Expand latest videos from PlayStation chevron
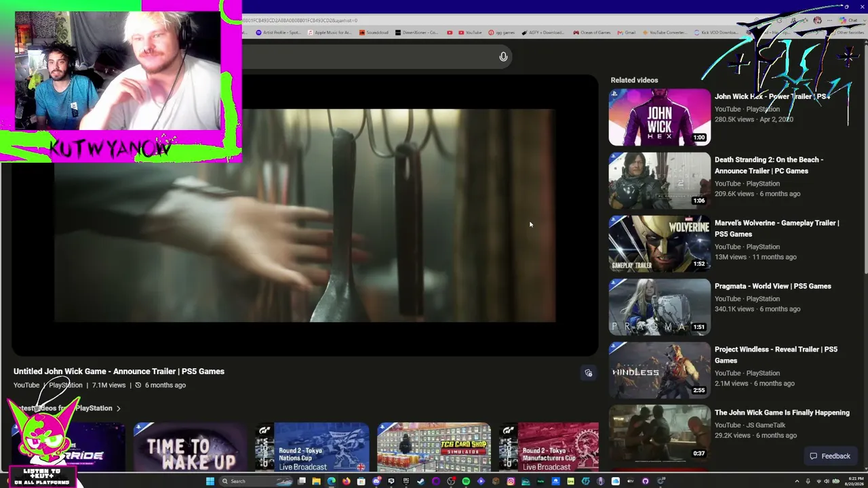This screenshot has height=488, width=868. click(x=118, y=409)
